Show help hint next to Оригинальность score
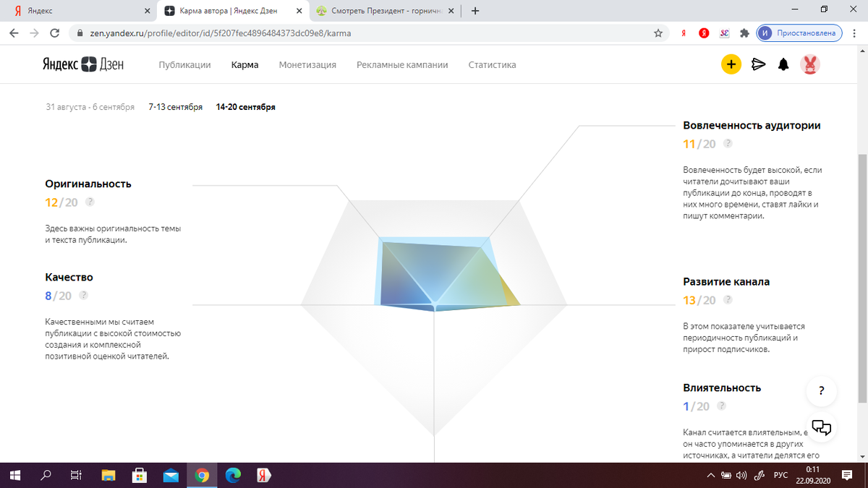 tap(90, 202)
